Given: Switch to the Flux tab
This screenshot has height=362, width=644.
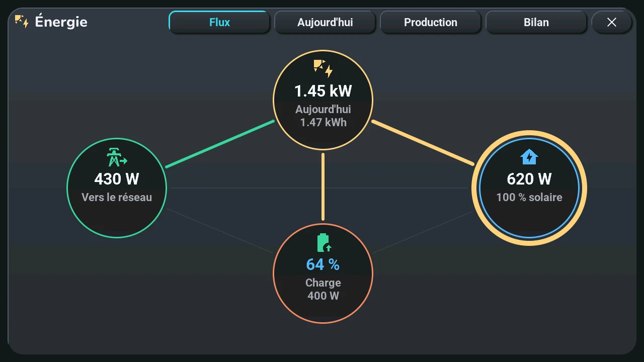Looking at the screenshot, I should pos(219,22).
